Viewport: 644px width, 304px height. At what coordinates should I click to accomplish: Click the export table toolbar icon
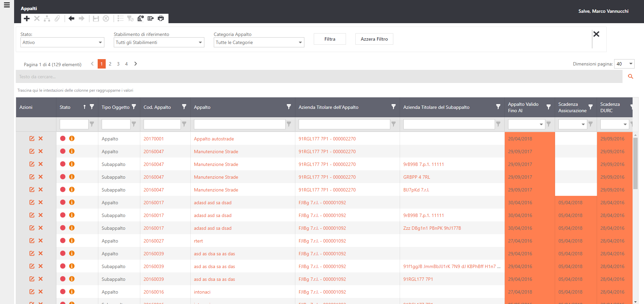click(x=151, y=18)
